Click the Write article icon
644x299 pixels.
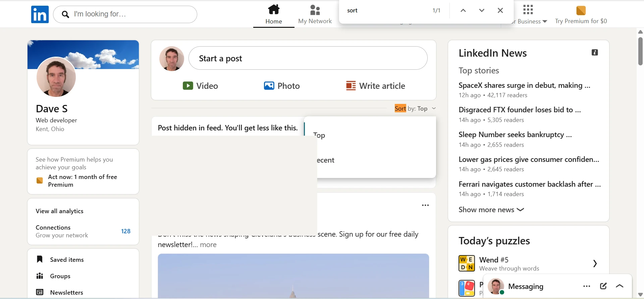[351, 86]
